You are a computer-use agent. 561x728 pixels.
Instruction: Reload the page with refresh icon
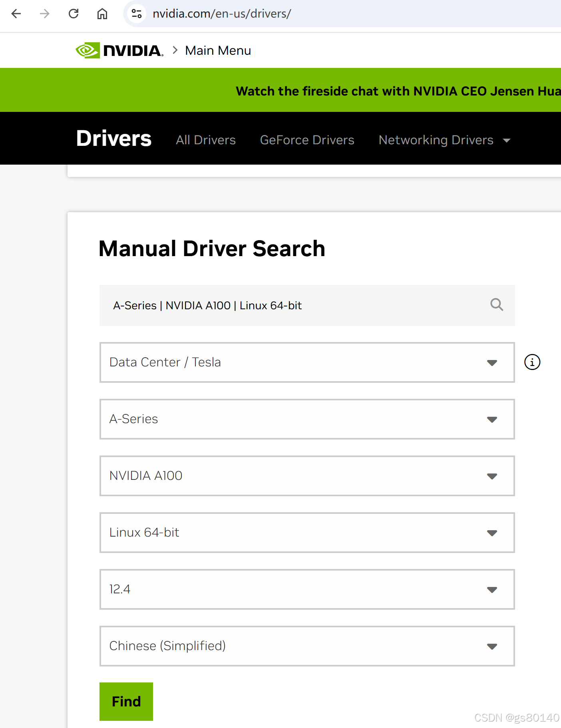74,14
